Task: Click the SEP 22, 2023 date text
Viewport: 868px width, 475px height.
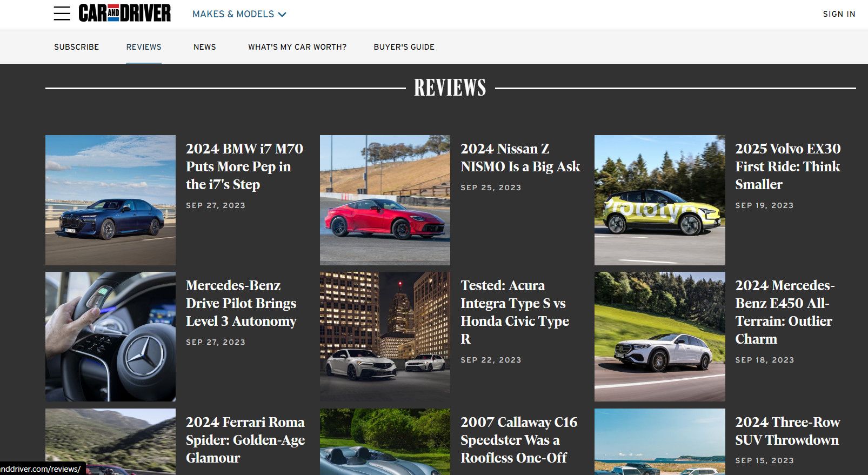Action: point(491,360)
